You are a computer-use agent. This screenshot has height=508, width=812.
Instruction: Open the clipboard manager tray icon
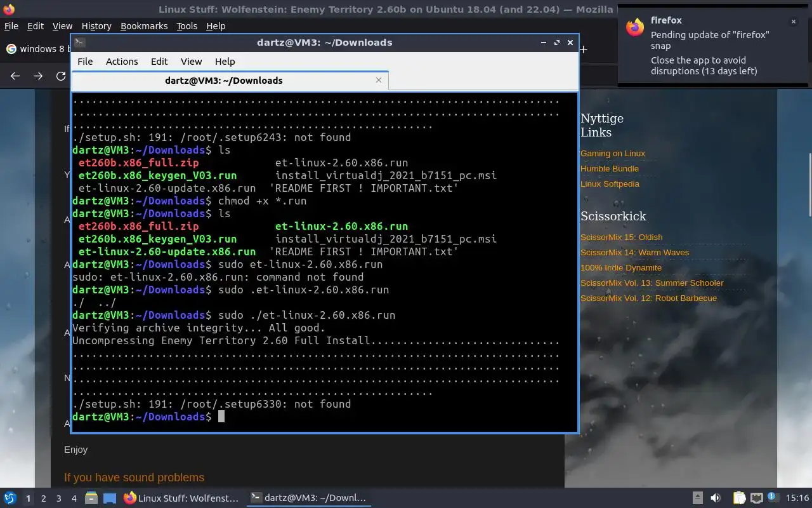pos(739,498)
